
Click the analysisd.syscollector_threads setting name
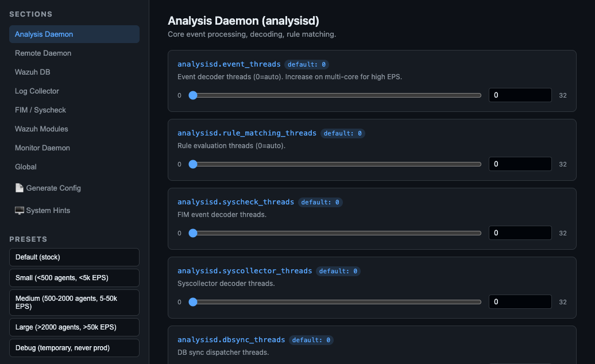pyautogui.click(x=245, y=271)
